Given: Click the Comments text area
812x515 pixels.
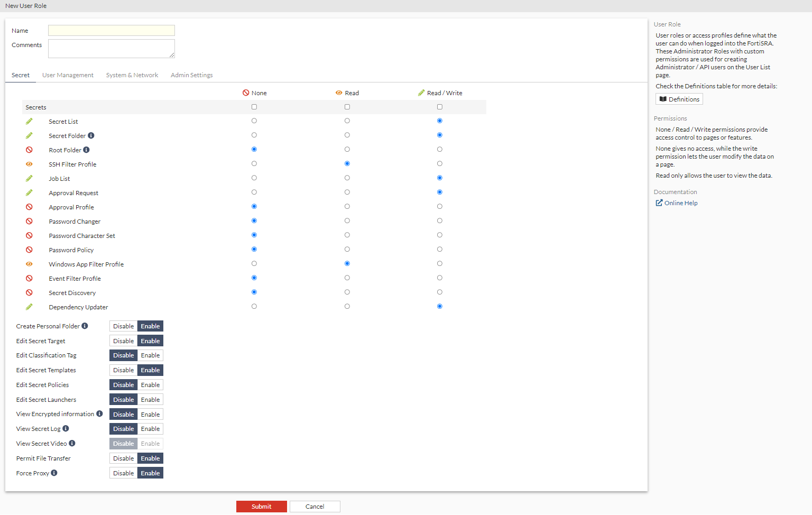Looking at the screenshot, I should coord(112,49).
